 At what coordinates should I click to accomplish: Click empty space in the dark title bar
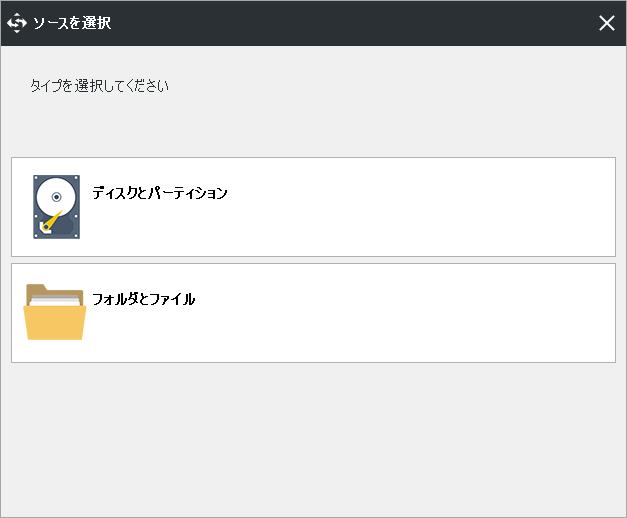coord(352,23)
